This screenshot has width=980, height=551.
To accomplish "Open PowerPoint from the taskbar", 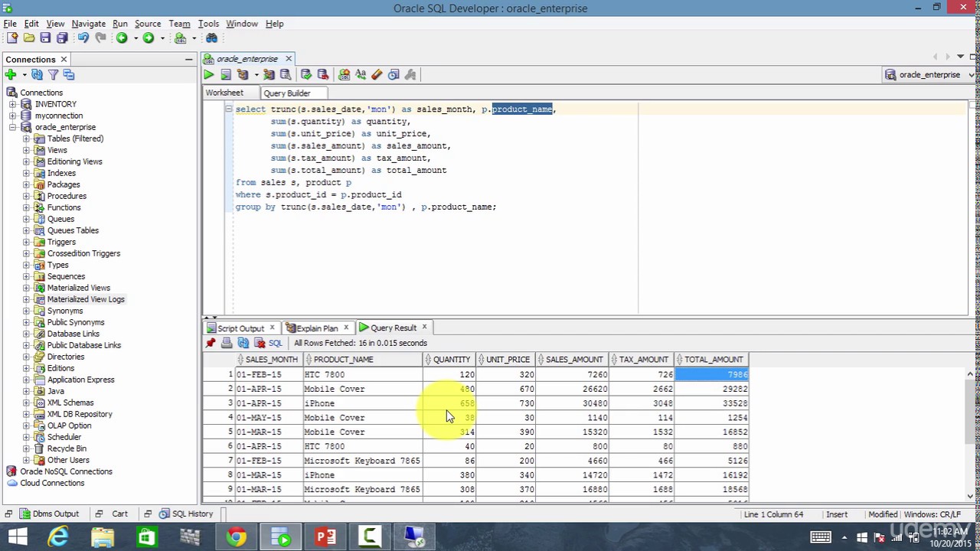I will pos(325,537).
